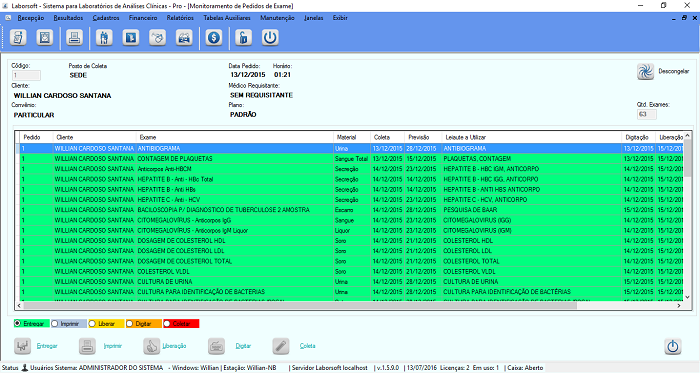Click the Descongelar label
This screenshot has height=373, width=700.
pos(674,71)
